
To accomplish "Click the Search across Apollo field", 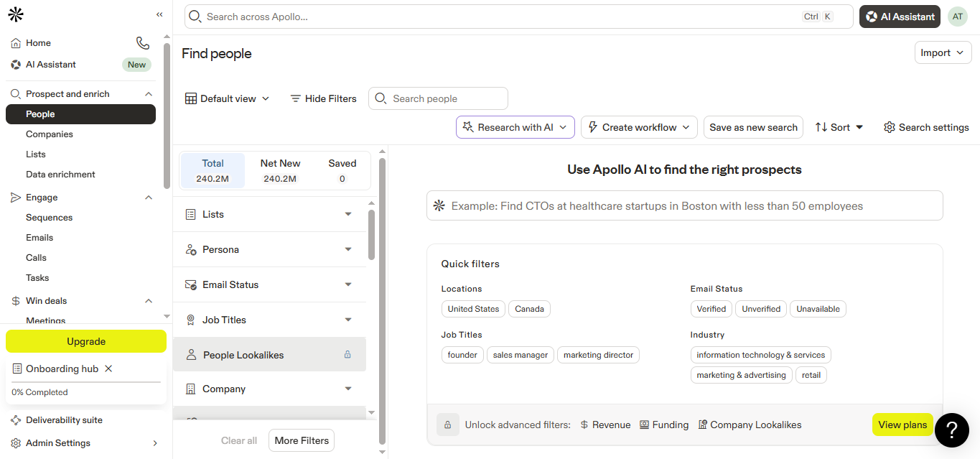I will click(518, 17).
